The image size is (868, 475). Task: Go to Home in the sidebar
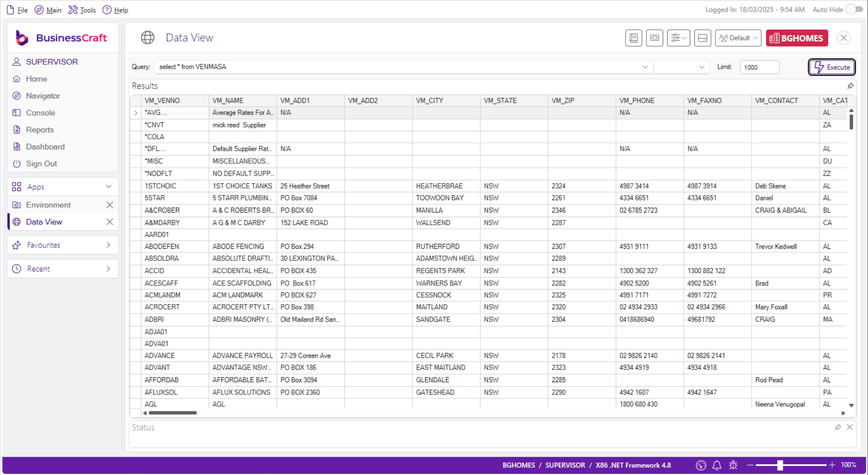tap(36, 79)
